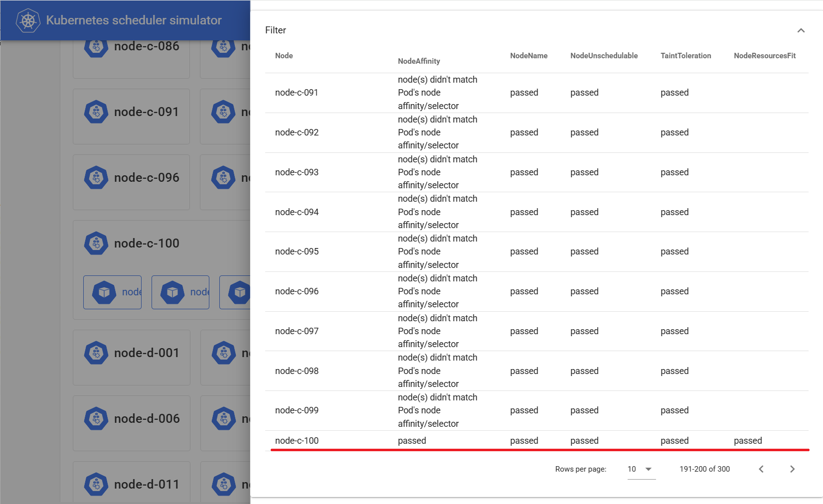
Task: Click the node icon beside node-c-096 card
Action: 96,178
